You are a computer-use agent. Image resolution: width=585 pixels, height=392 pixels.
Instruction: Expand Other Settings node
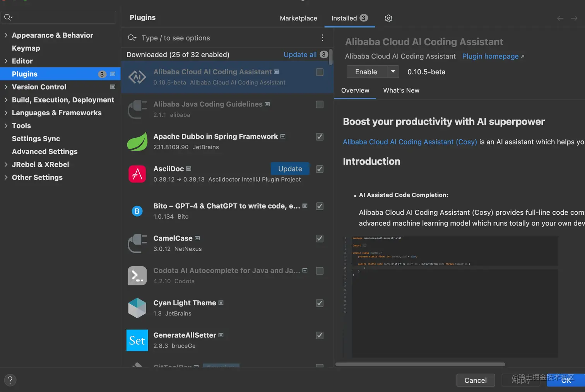coord(6,177)
